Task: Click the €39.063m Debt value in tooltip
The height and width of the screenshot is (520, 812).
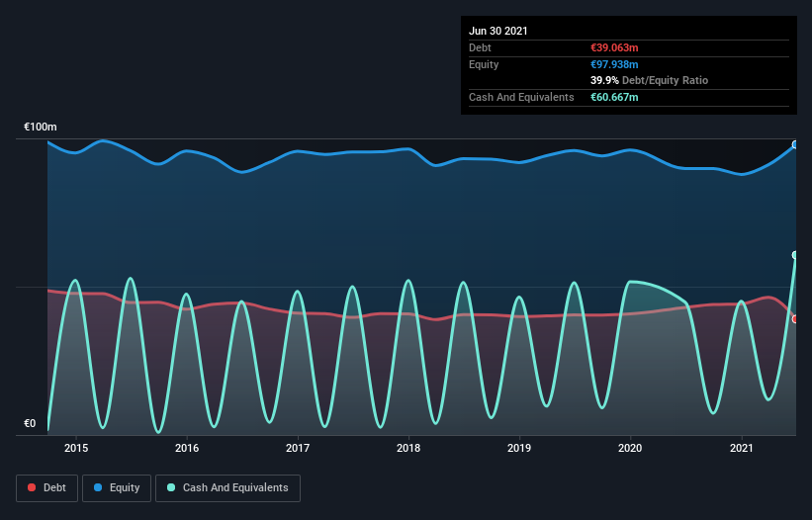Action: [x=614, y=47]
